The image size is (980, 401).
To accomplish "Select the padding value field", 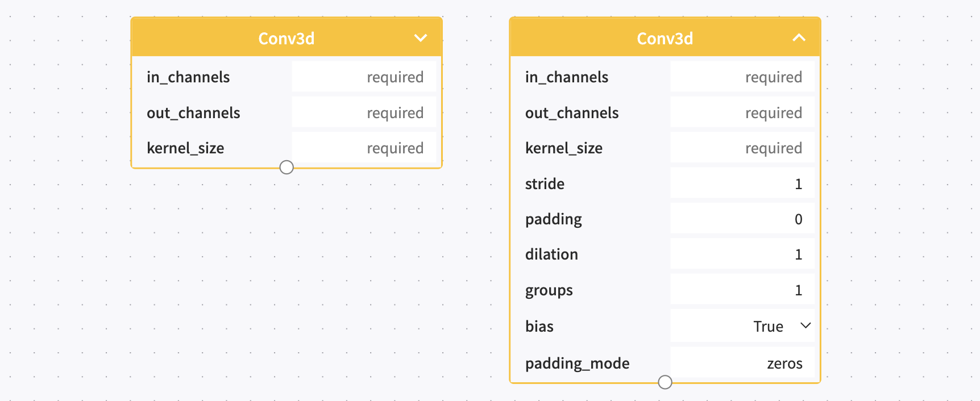I will [x=742, y=219].
